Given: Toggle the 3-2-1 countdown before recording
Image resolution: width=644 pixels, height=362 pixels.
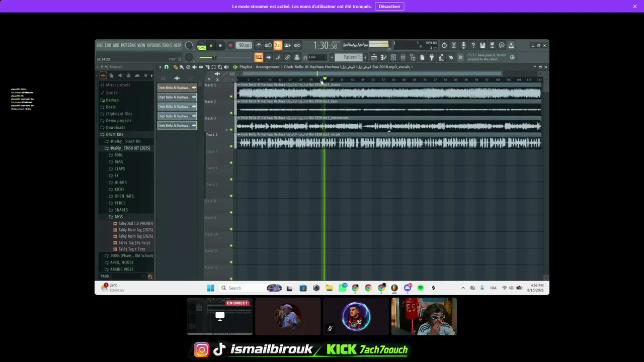Looking at the screenshot, I should (278, 46).
